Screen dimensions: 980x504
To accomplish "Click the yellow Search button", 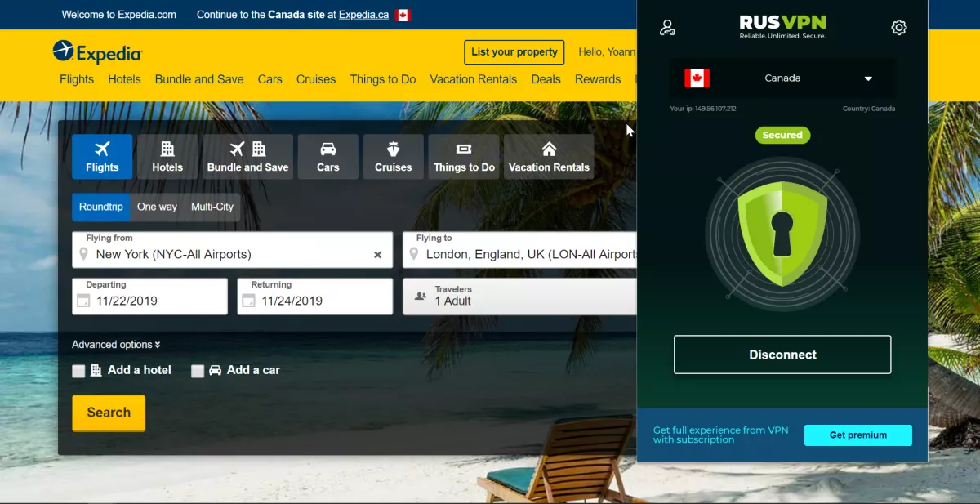I will click(109, 413).
